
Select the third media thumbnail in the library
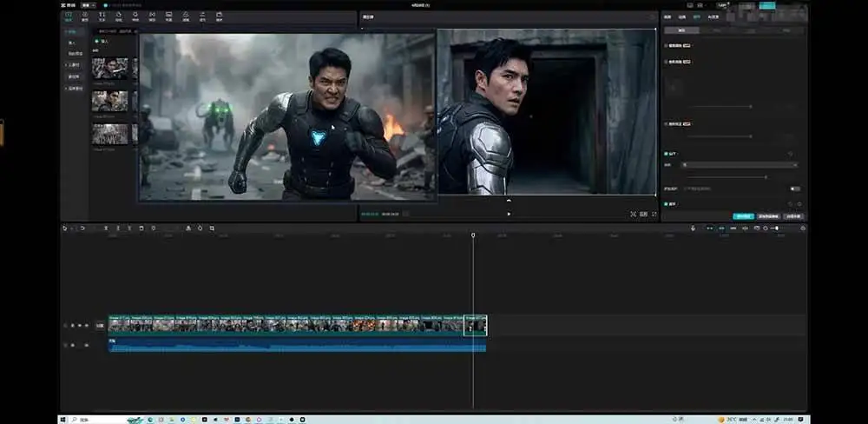[109, 134]
